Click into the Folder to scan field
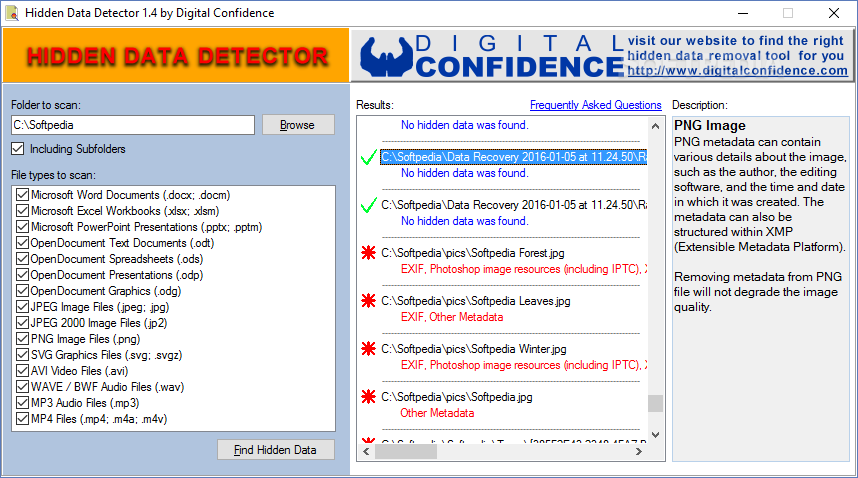858x478 pixels. [133, 125]
